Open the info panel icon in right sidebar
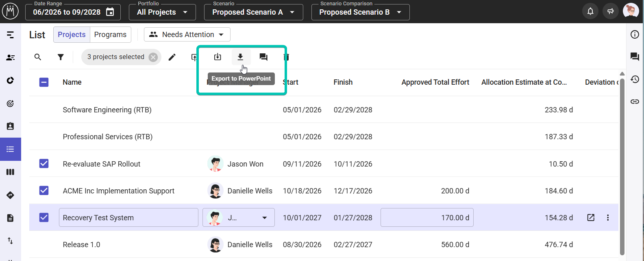Viewport: 644px width, 261px height. (x=635, y=35)
